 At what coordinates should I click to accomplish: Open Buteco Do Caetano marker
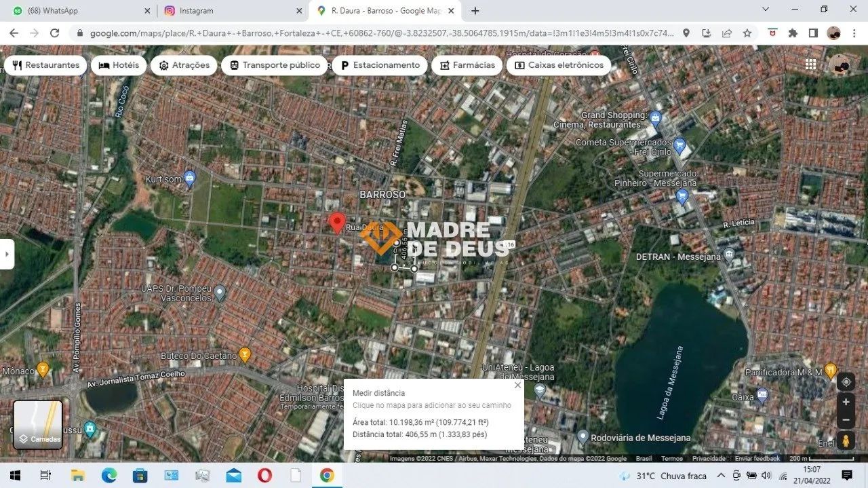point(245,354)
